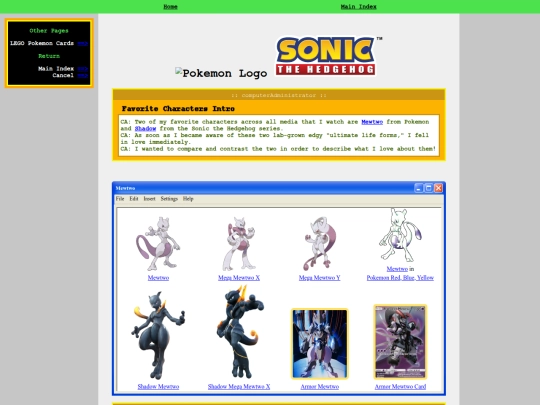Open the Shadow link in the intro text

[145, 128]
